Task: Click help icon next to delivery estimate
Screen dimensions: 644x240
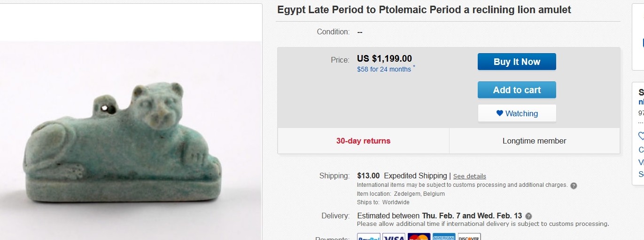Action: tap(528, 216)
